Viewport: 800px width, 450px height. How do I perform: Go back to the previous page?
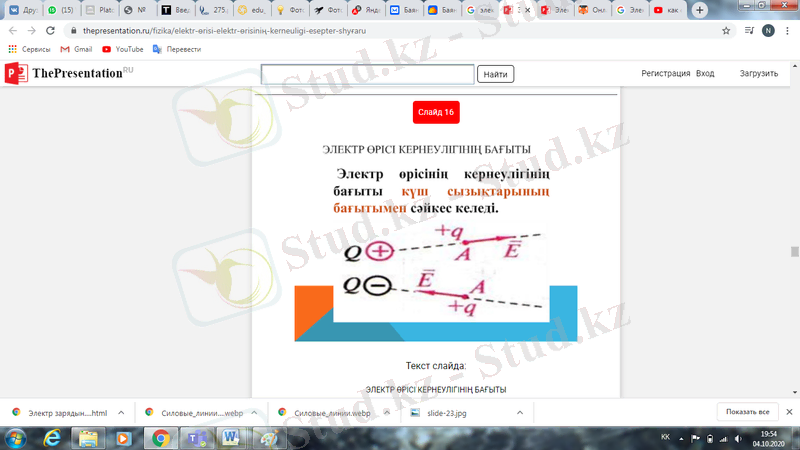[x=13, y=31]
